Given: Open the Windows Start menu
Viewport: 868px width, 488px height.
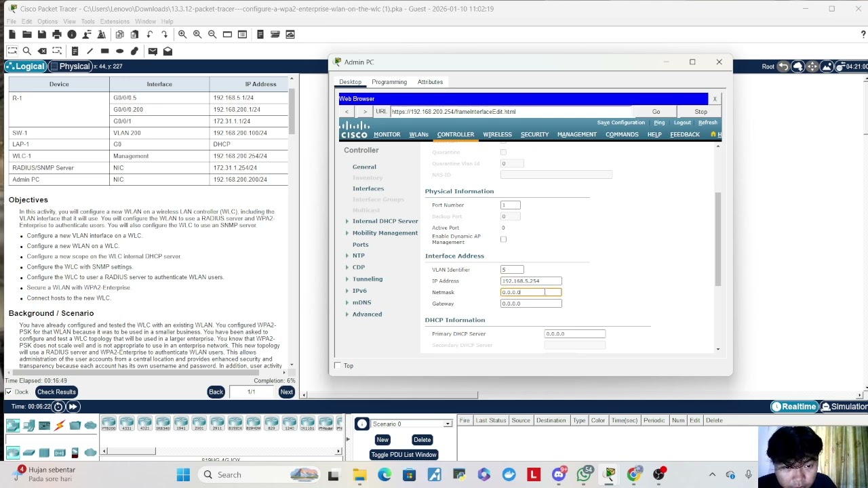Looking at the screenshot, I should tap(183, 475).
